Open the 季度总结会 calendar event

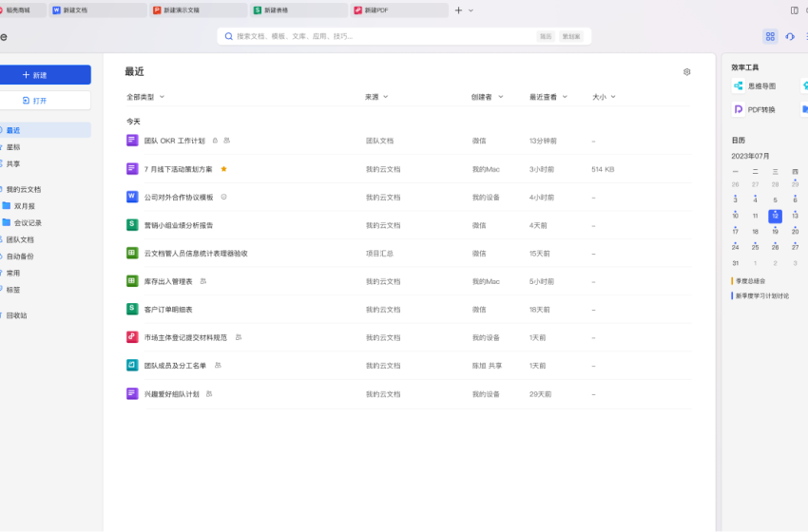coord(751,281)
